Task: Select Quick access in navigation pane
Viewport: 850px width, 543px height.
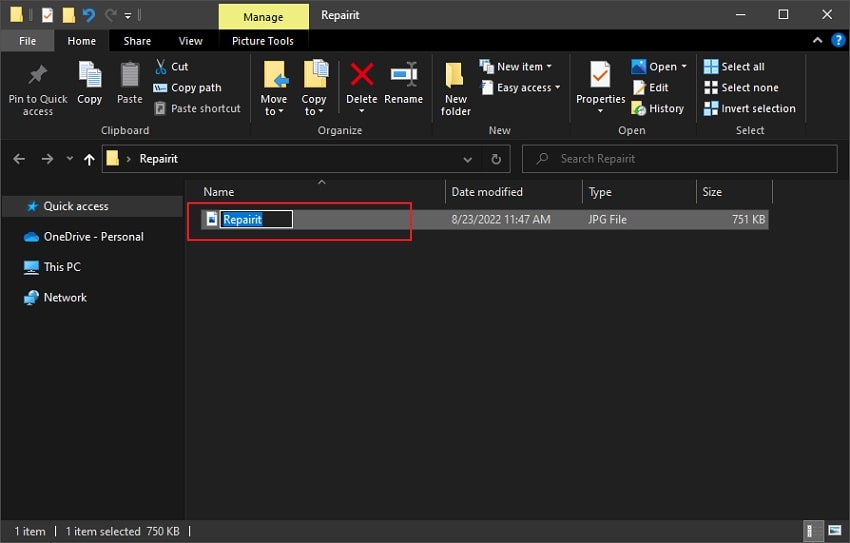Action: [76, 206]
